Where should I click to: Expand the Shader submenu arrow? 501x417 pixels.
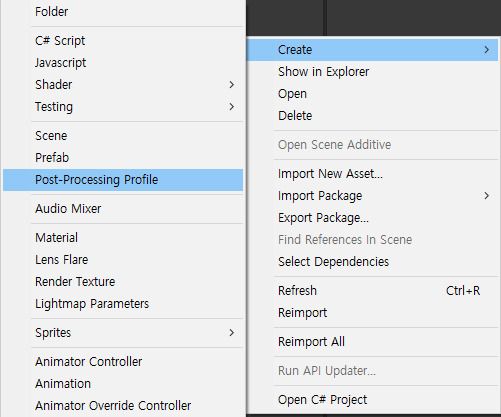pyautogui.click(x=232, y=85)
